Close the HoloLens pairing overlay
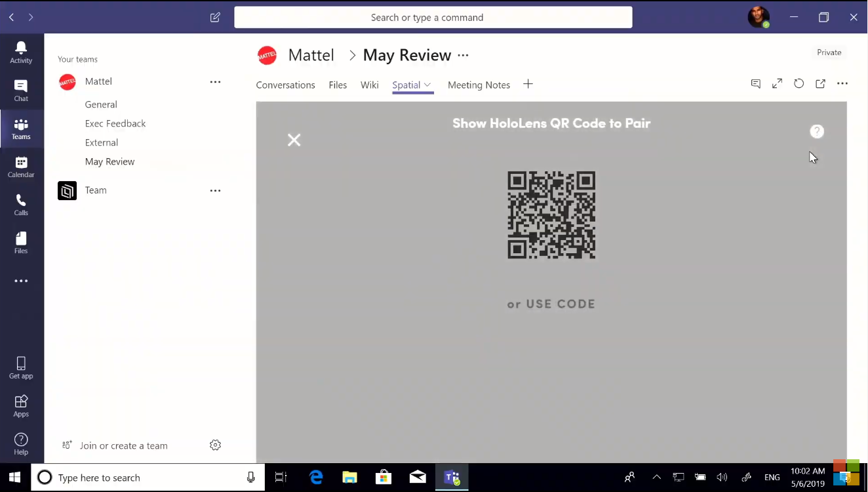Viewport: 868px width, 492px height. (294, 140)
